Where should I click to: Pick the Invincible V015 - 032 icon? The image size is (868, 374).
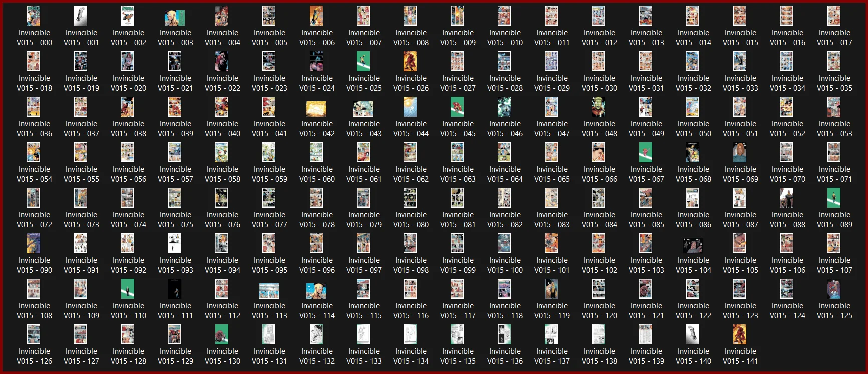tap(693, 62)
